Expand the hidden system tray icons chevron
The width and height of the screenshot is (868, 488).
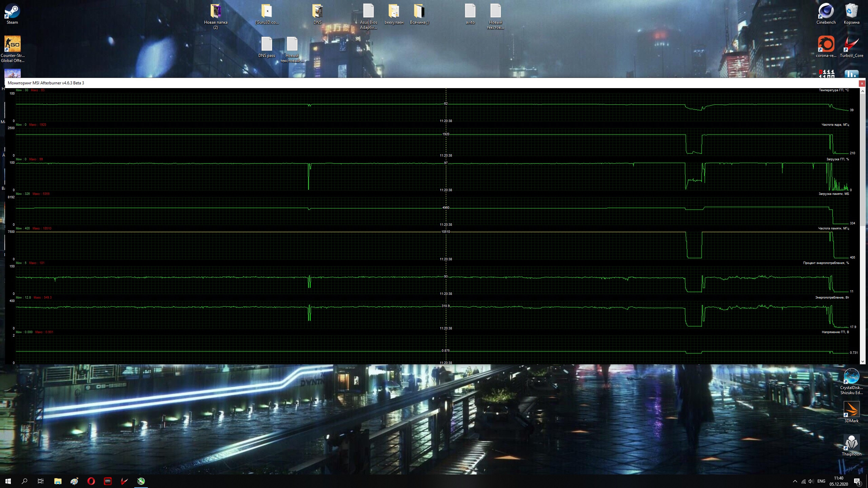tap(795, 481)
